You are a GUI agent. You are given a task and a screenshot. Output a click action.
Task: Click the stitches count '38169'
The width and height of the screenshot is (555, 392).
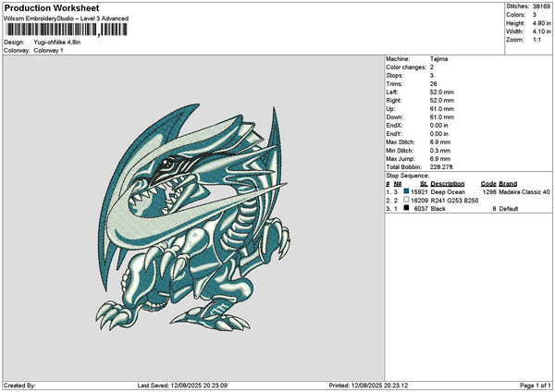[541, 6]
